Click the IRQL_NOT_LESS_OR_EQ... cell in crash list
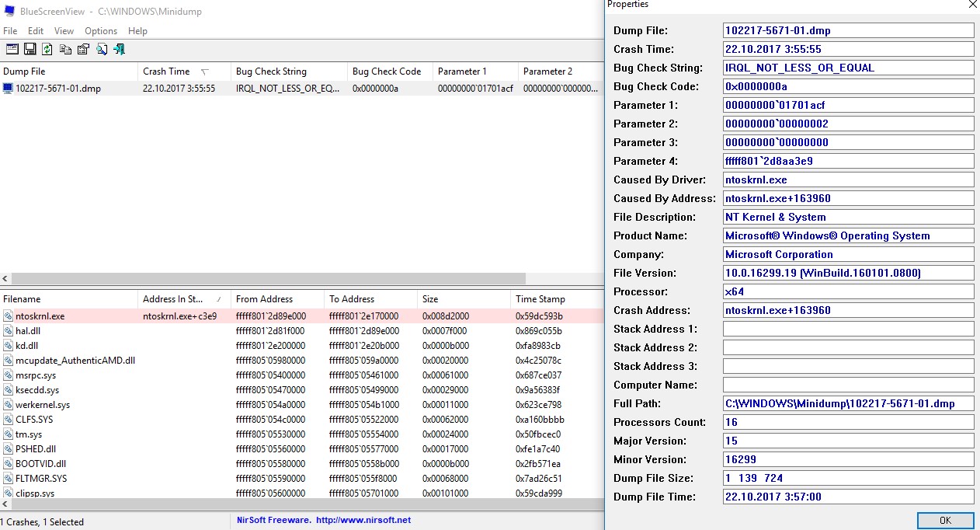The height and width of the screenshot is (530, 980). coord(288,89)
